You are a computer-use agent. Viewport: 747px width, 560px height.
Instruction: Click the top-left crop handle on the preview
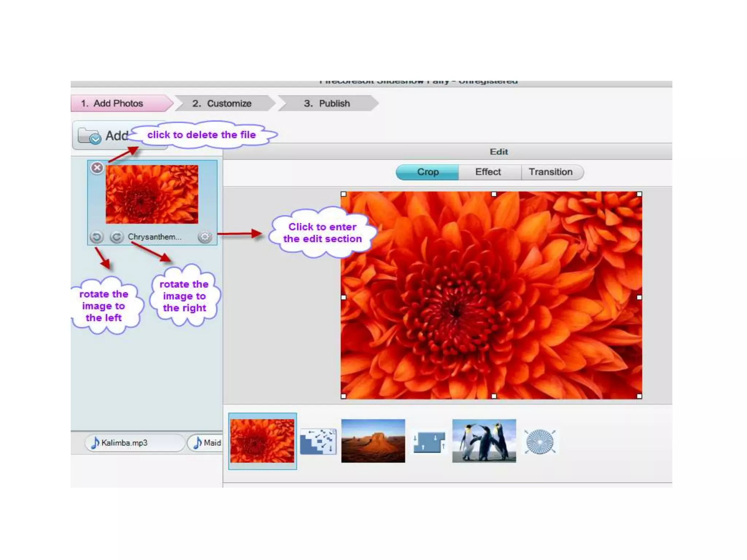pyautogui.click(x=344, y=194)
